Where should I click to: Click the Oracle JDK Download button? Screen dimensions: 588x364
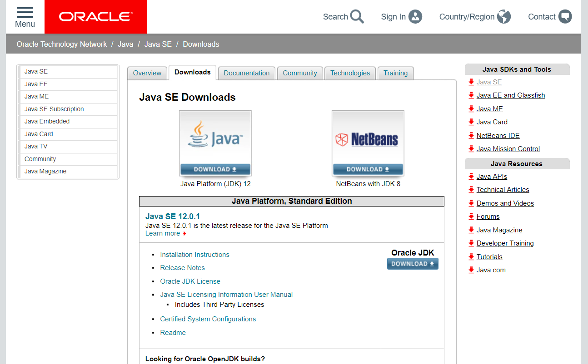(413, 264)
